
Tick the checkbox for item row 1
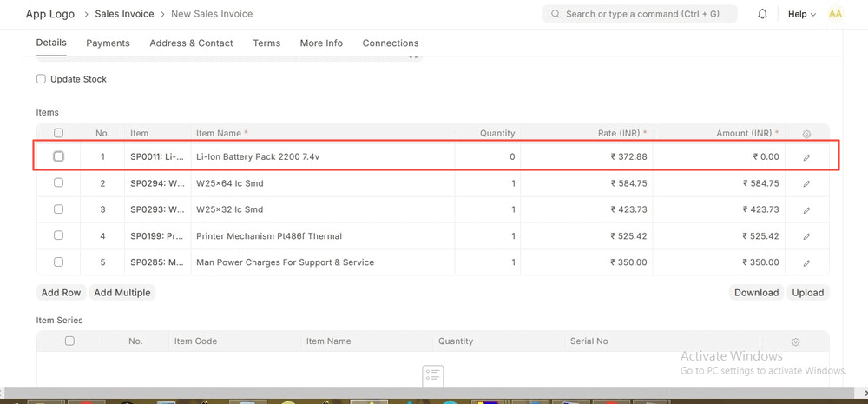[59, 157]
